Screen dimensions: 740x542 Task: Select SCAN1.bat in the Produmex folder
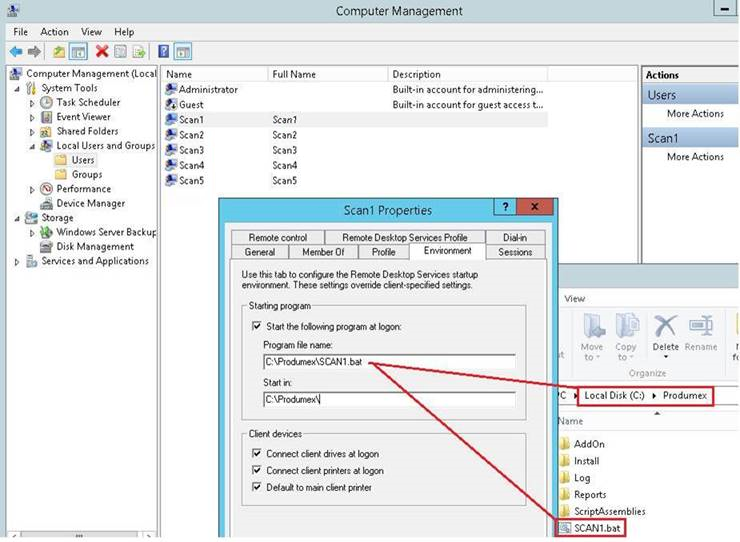click(598, 527)
